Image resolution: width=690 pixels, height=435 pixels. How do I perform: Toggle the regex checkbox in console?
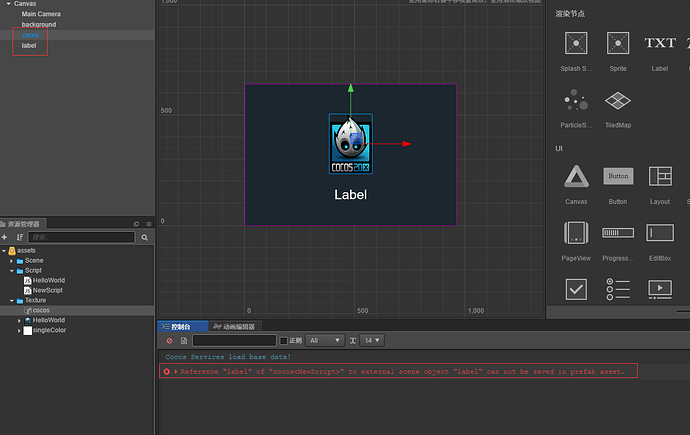(x=284, y=340)
